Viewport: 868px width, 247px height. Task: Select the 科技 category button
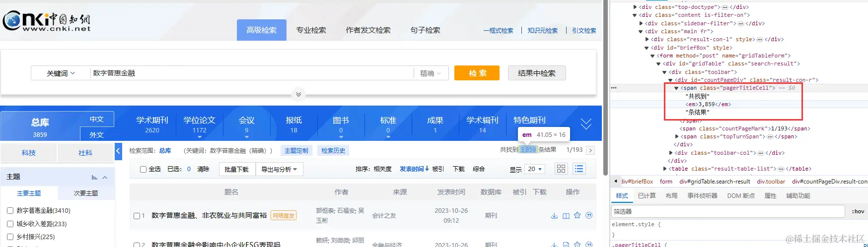[29, 153]
